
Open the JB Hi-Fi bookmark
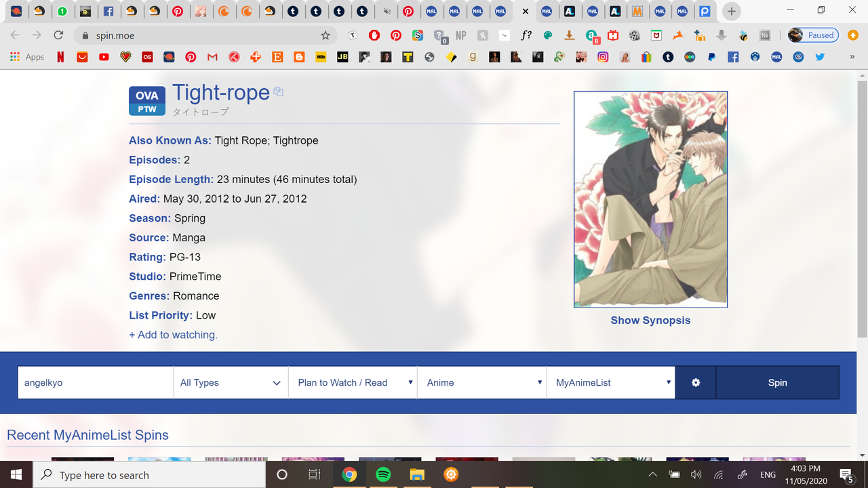click(x=342, y=58)
